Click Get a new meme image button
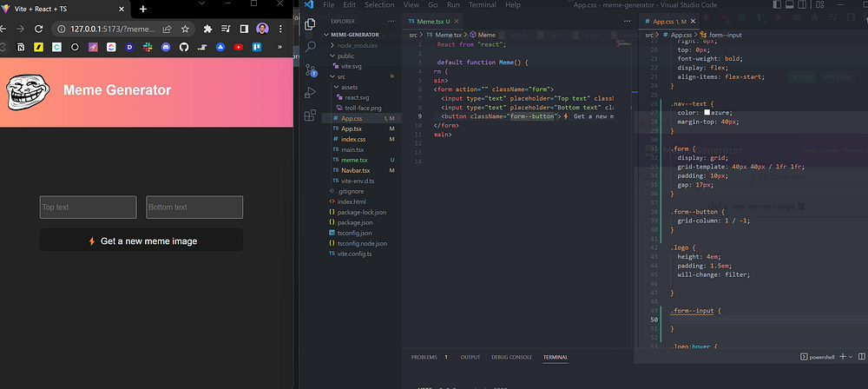This screenshot has height=389, width=868. click(x=141, y=241)
